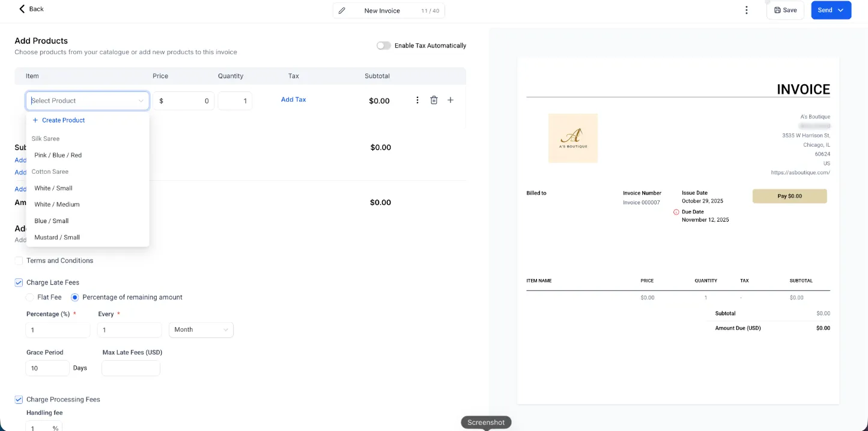Click the Silk Saree group label
The height and width of the screenshot is (431, 868).
point(46,139)
